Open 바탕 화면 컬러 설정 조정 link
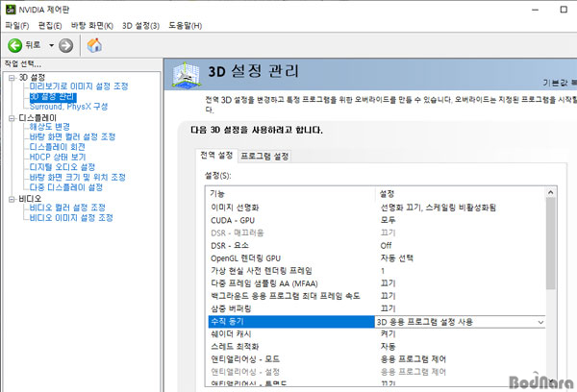The width and height of the screenshot is (577, 392). (x=72, y=136)
